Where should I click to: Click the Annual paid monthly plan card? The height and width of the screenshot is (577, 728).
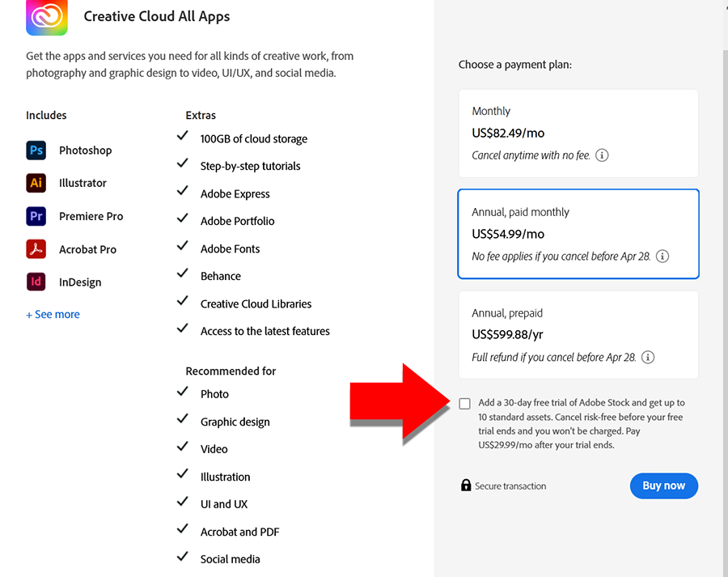[578, 233]
